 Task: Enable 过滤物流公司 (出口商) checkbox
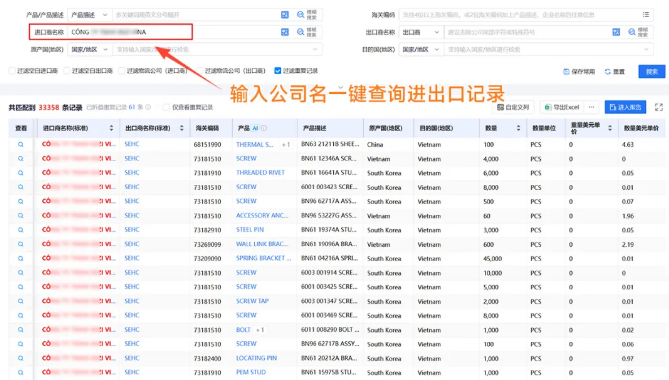199,71
